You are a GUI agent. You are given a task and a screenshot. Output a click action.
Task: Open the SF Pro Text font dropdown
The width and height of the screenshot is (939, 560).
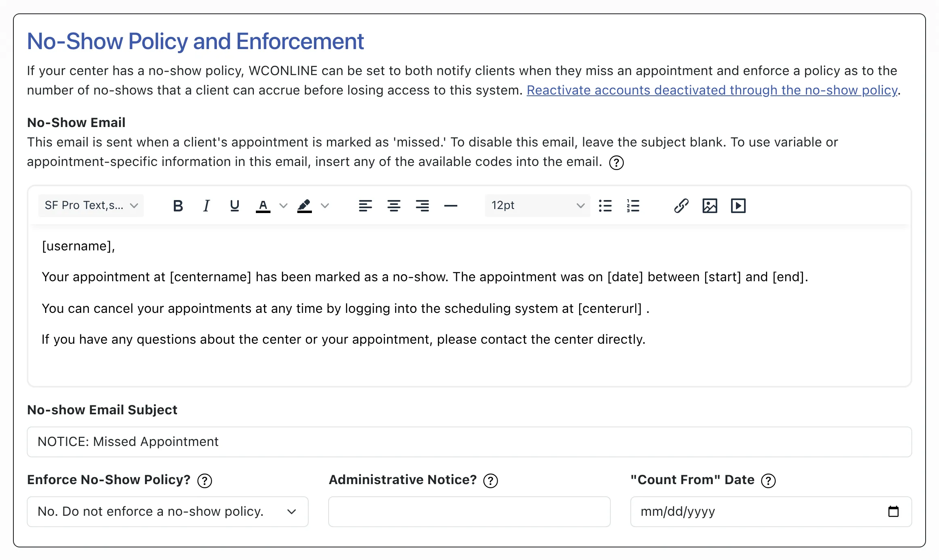[91, 206]
